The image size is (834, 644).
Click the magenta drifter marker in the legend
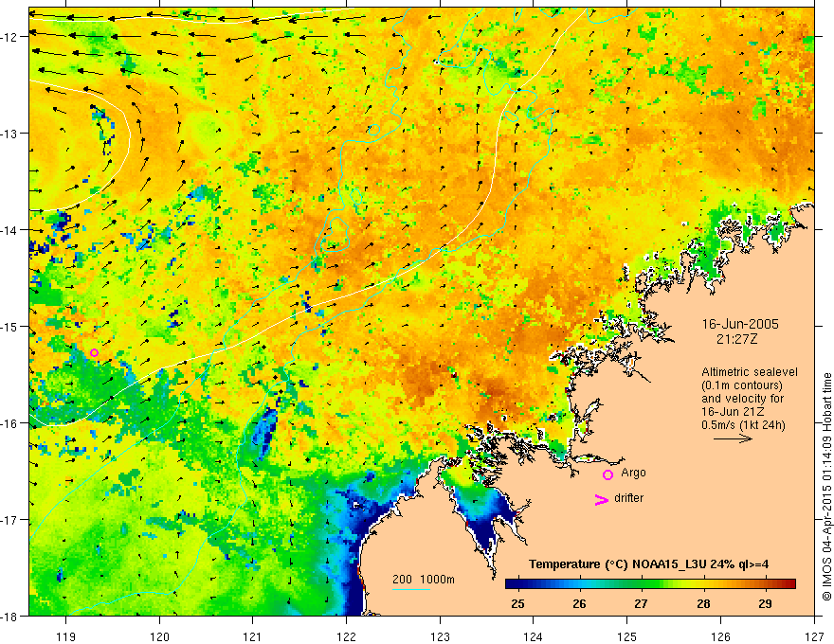pyautogui.click(x=601, y=499)
